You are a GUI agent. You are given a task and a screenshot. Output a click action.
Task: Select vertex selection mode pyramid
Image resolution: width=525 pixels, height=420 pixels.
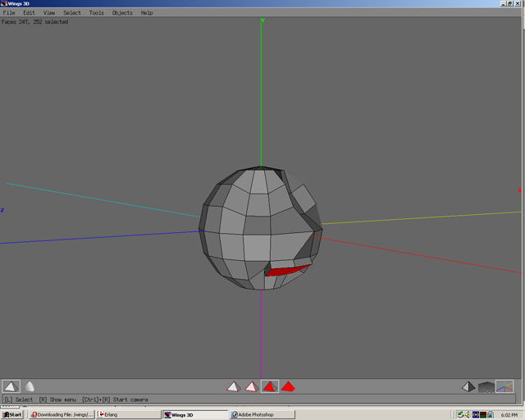pyautogui.click(x=233, y=386)
